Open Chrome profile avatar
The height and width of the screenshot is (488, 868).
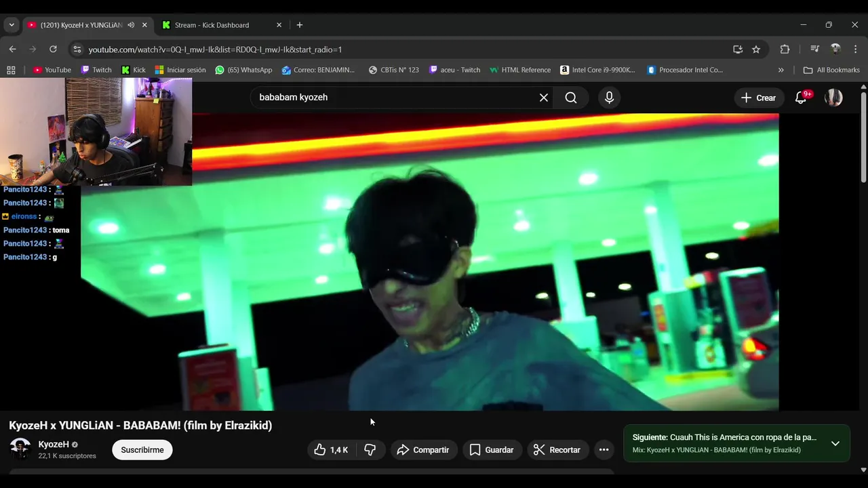pyautogui.click(x=835, y=49)
